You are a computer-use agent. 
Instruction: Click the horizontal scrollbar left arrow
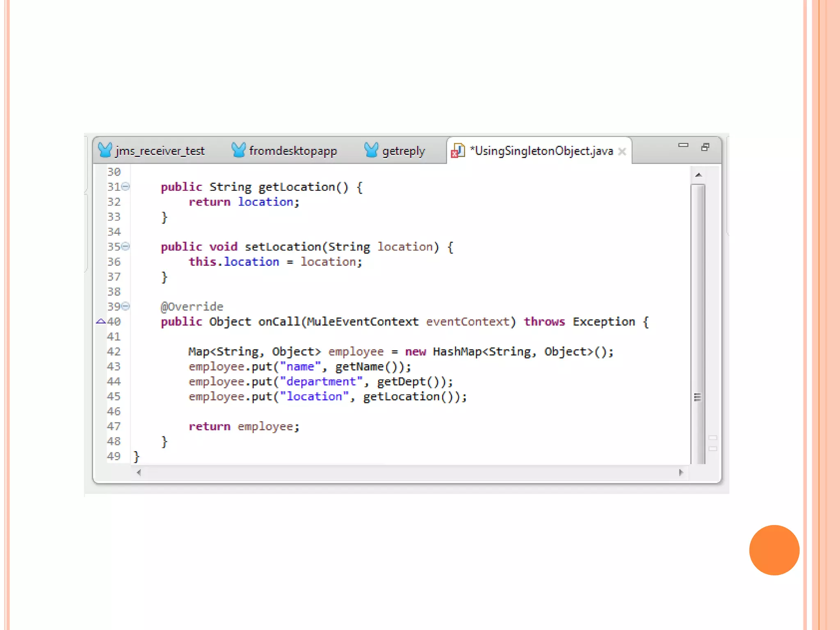point(139,472)
